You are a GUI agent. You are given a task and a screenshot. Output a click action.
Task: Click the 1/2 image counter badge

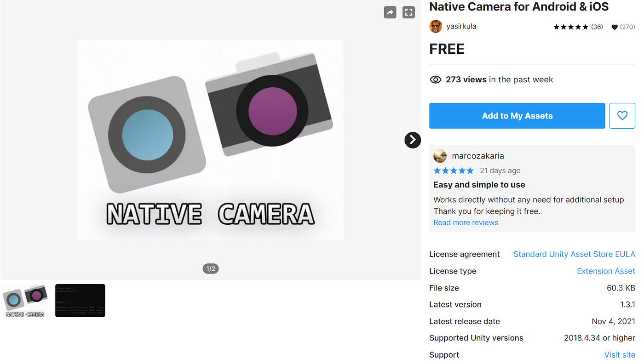(x=211, y=268)
